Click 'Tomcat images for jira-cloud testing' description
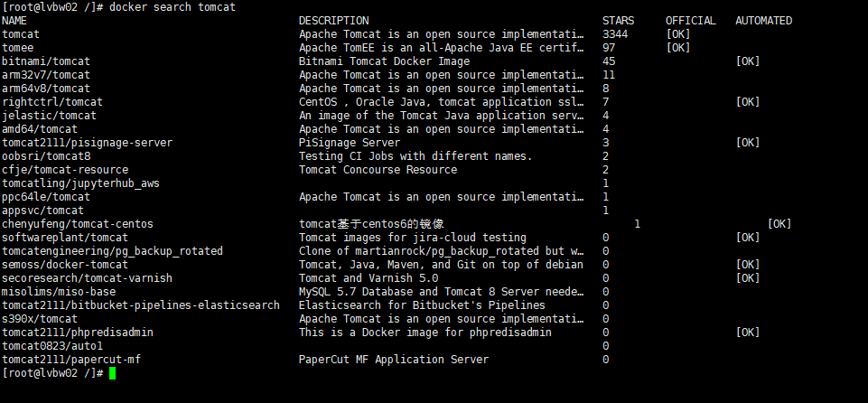Image resolution: width=868 pixels, height=403 pixels. coord(413,238)
